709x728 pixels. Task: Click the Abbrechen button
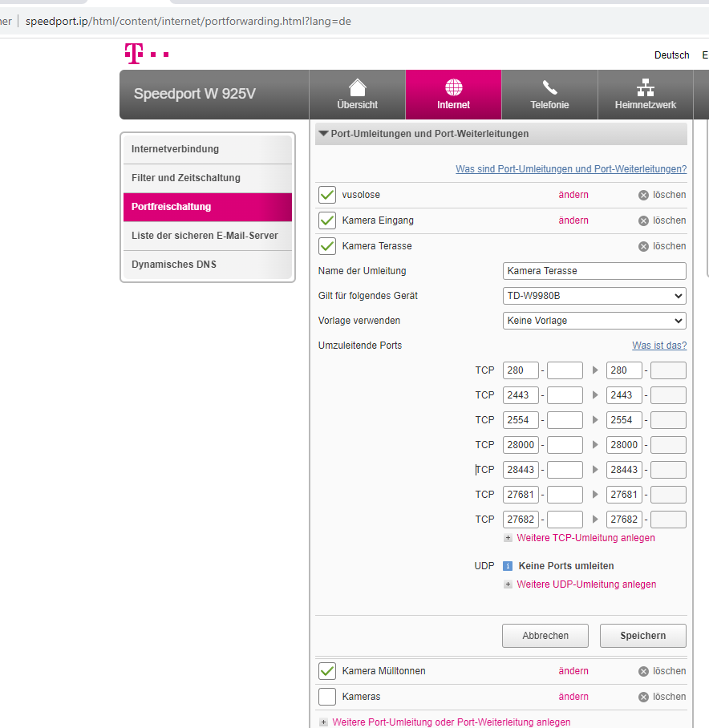pyautogui.click(x=545, y=636)
